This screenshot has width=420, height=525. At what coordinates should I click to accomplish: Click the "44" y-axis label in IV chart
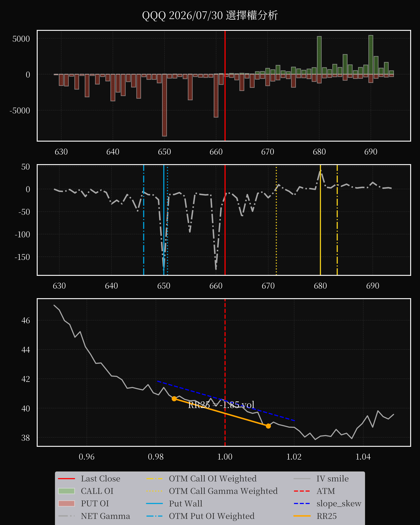[26, 350]
